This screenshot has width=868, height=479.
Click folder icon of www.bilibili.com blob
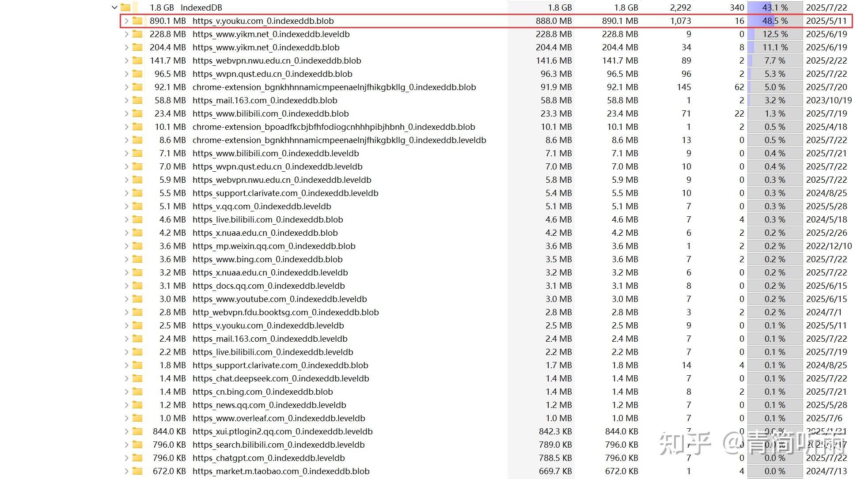tap(137, 113)
